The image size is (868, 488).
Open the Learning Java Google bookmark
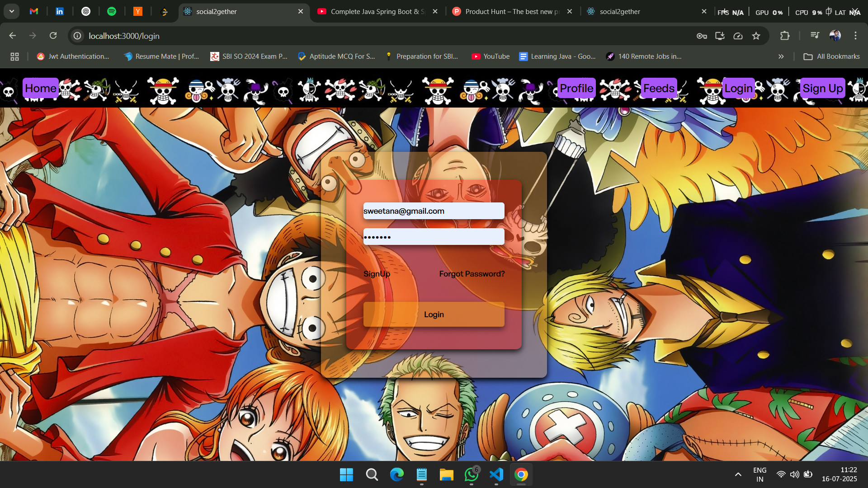(x=557, y=56)
